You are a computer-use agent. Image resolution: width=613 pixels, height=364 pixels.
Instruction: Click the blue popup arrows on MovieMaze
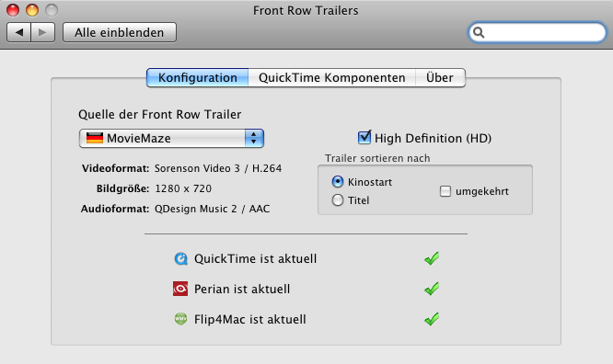point(254,138)
